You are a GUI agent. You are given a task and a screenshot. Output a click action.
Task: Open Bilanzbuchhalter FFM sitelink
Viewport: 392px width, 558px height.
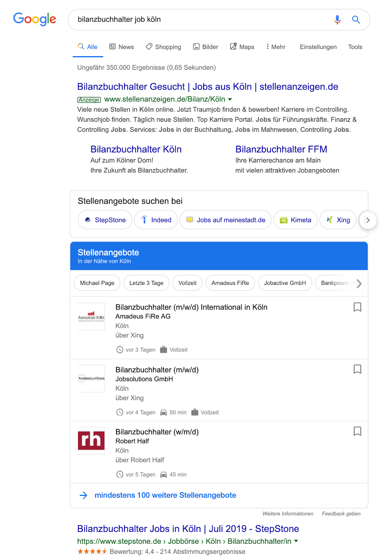click(x=281, y=149)
